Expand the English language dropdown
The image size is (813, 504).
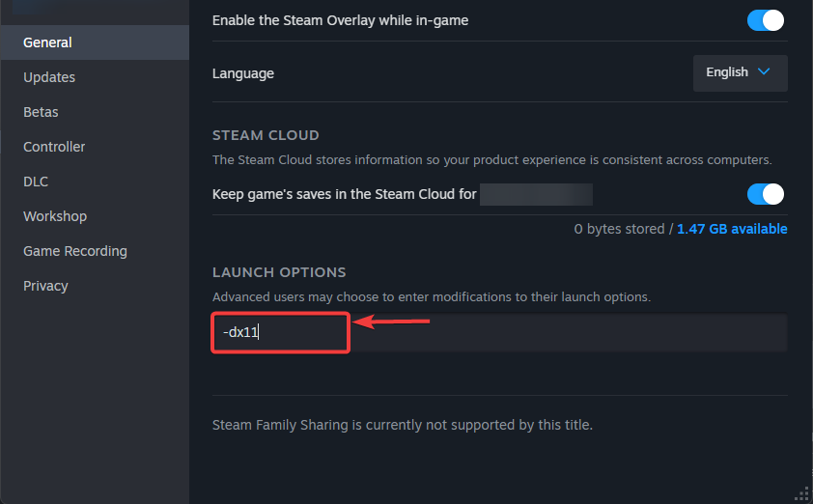[740, 72]
